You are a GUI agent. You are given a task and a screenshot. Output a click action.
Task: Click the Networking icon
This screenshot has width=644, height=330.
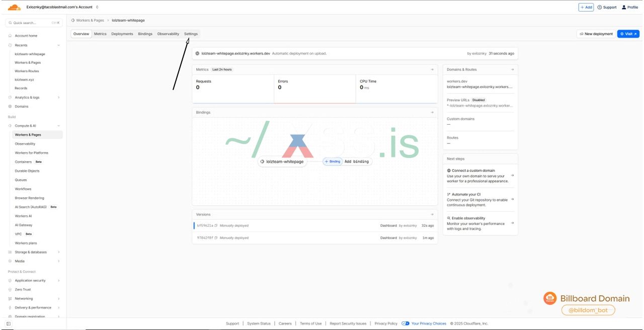[x=10, y=299]
